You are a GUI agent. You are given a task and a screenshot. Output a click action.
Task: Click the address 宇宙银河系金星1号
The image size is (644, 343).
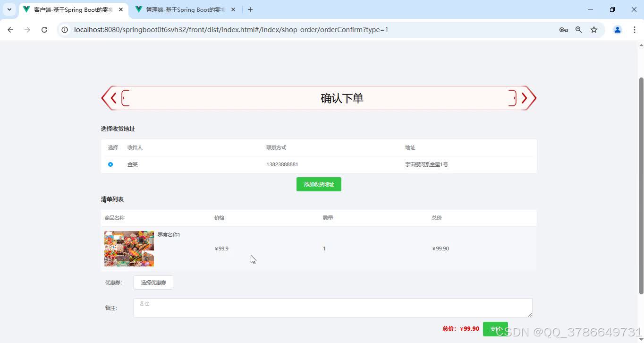pos(426,164)
